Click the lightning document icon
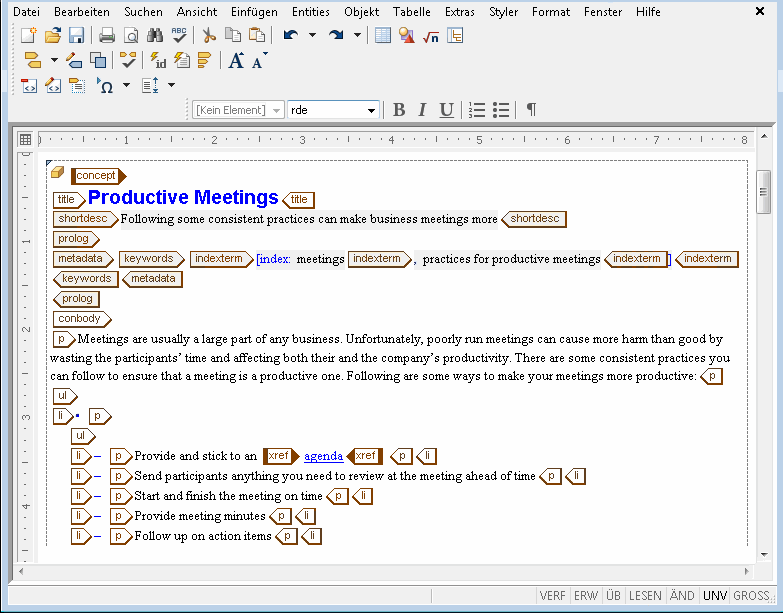Screen dimensions: 783x613 (182, 60)
